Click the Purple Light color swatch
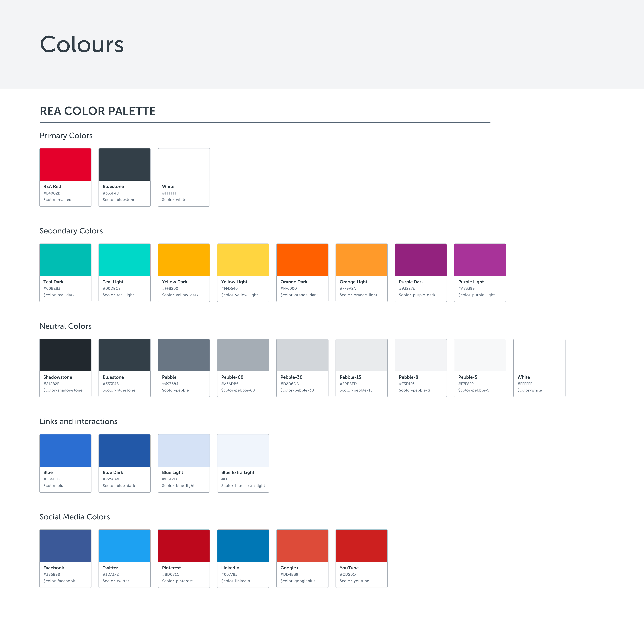Image resolution: width=644 pixels, height=644 pixels. point(480,260)
